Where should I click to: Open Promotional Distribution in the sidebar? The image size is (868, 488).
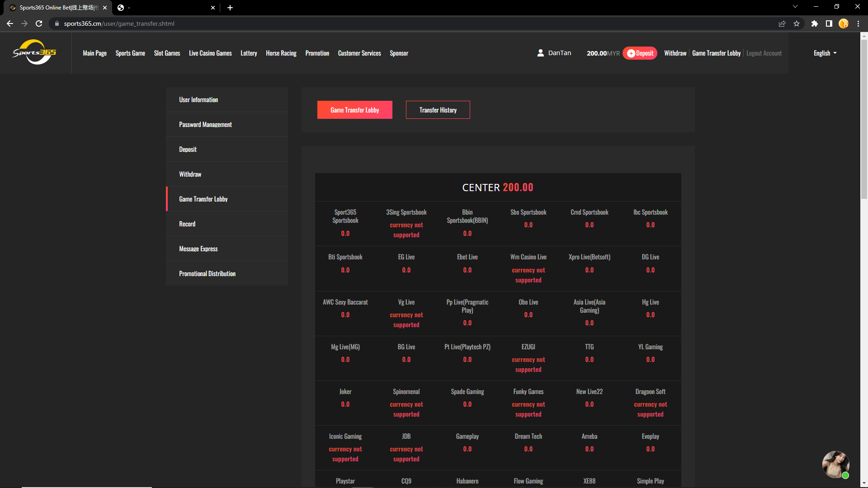click(x=227, y=273)
